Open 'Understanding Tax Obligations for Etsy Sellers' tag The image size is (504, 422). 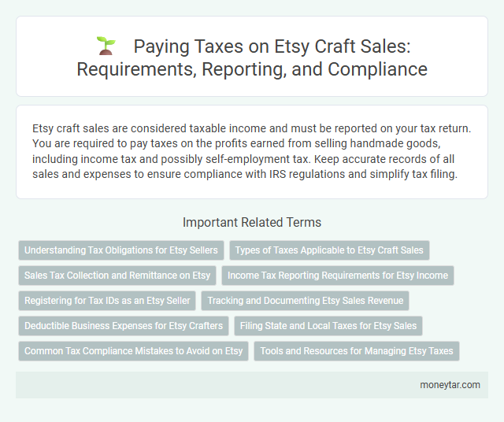(121, 250)
